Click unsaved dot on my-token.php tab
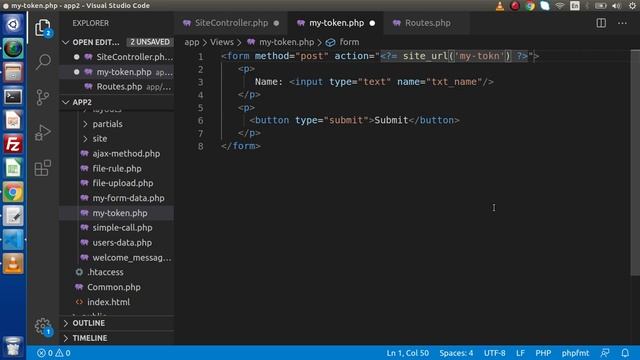Image resolution: width=640 pixels, height=360 pixels. (x=372, y=23)
